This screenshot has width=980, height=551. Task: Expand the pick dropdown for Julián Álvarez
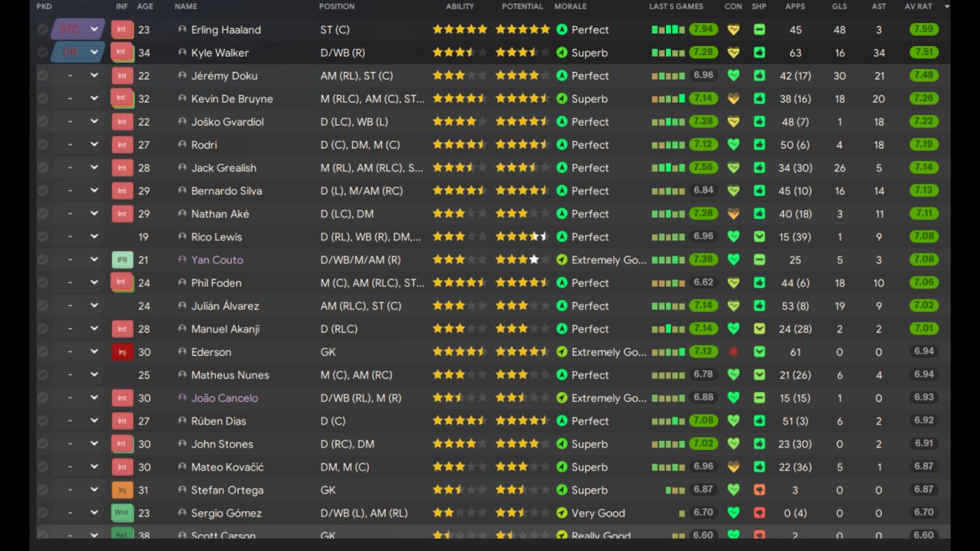click(x=94, y=305)
